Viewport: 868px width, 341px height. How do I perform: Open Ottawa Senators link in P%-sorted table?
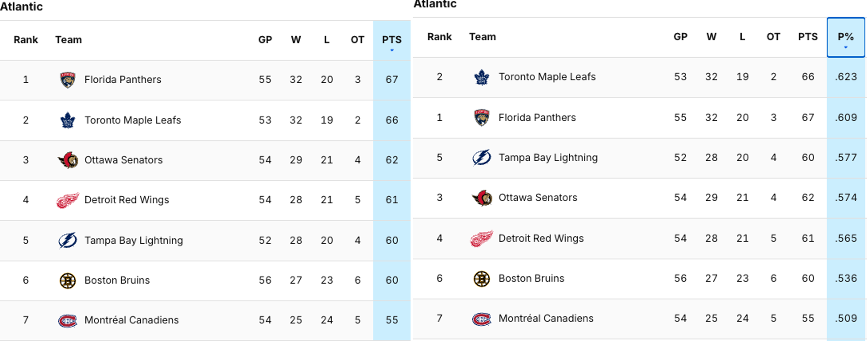[538, 198]
